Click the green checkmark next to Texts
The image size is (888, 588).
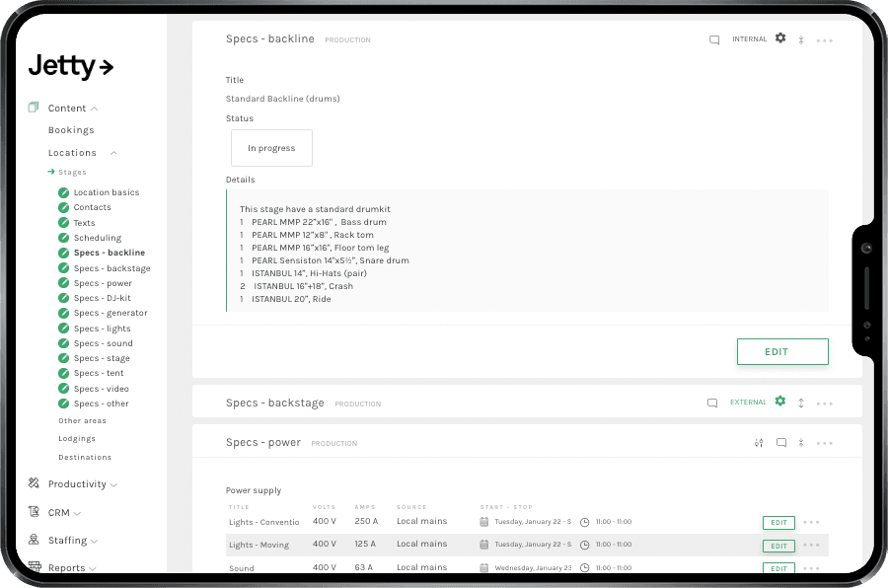coord(63,223)
